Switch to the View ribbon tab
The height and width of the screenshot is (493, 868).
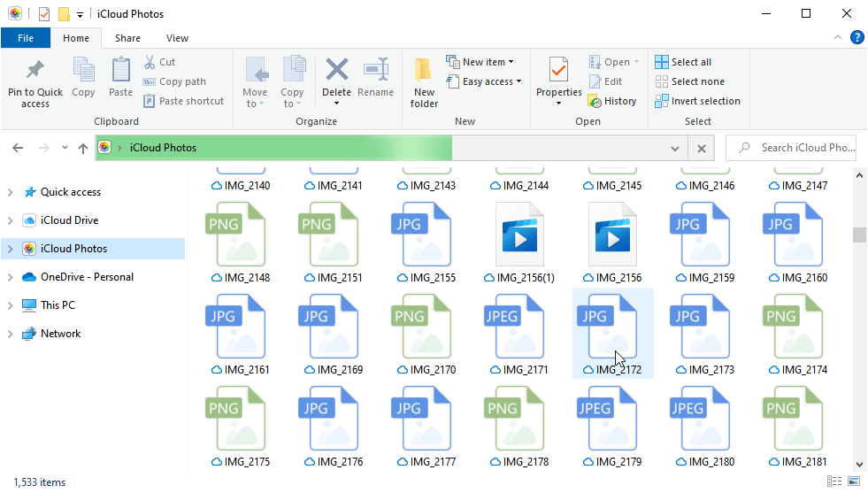[177, 38]
